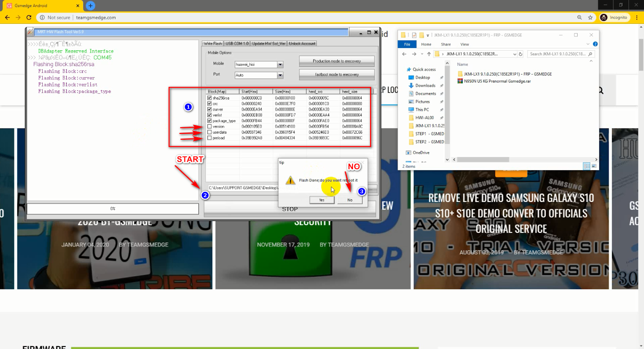The height and width of the screenshot is (349, 644).
Task: Click Explorer horizontal scrollbar
Action: click(x=483, y=159)
